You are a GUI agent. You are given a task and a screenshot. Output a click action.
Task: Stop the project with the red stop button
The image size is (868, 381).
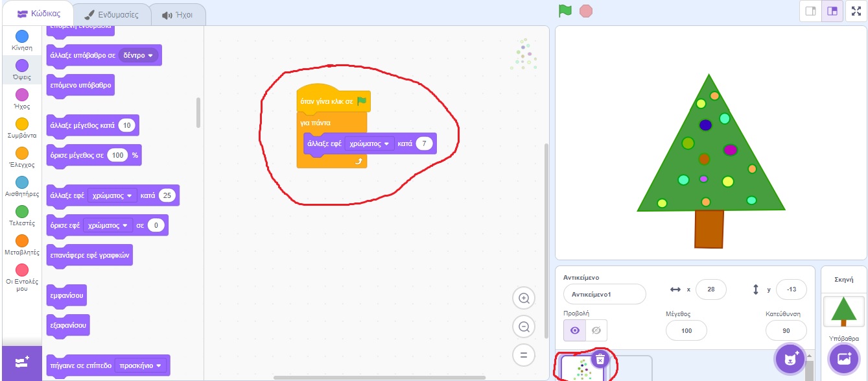[586, 11]
